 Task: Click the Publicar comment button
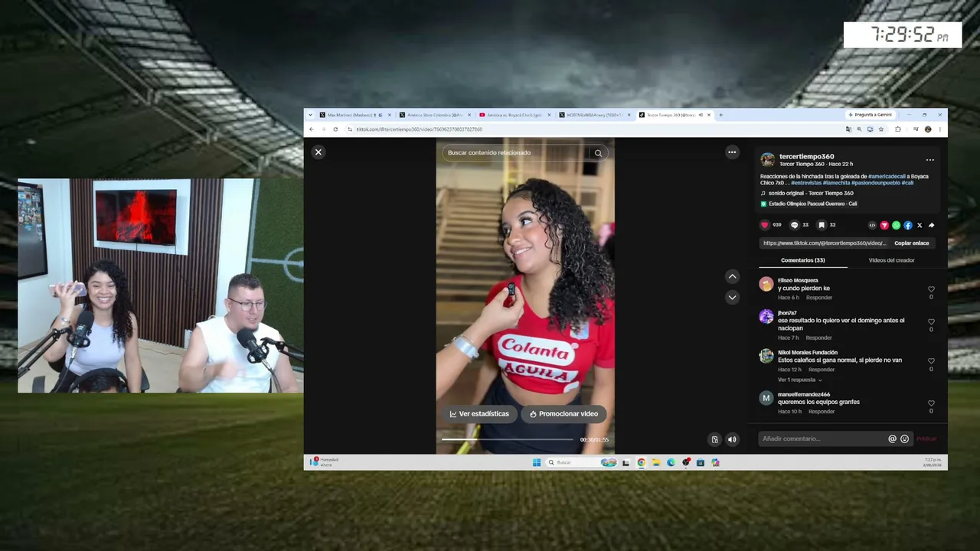click(x=926, y=439)
